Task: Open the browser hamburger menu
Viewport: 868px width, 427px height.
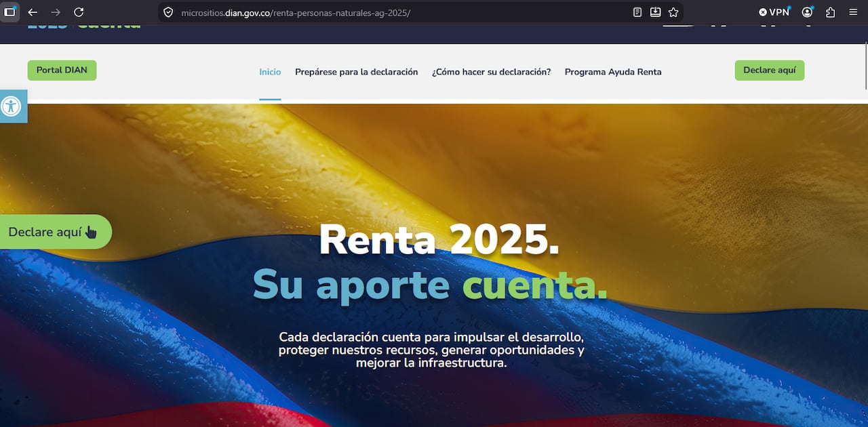Action: point(853,12)
